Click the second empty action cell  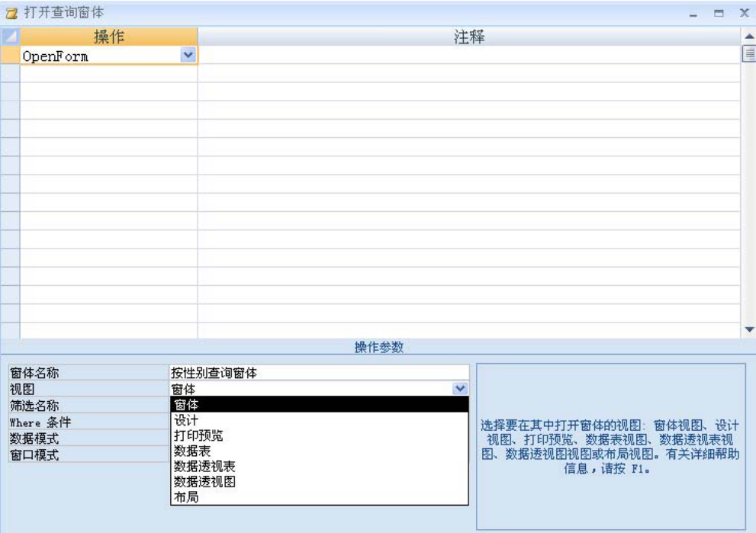tap(108, 92)
